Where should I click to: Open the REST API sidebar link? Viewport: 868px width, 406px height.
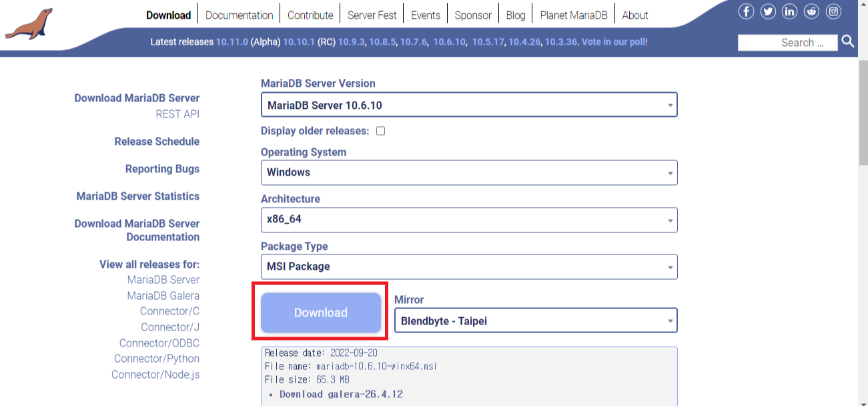tap(177, 114)
